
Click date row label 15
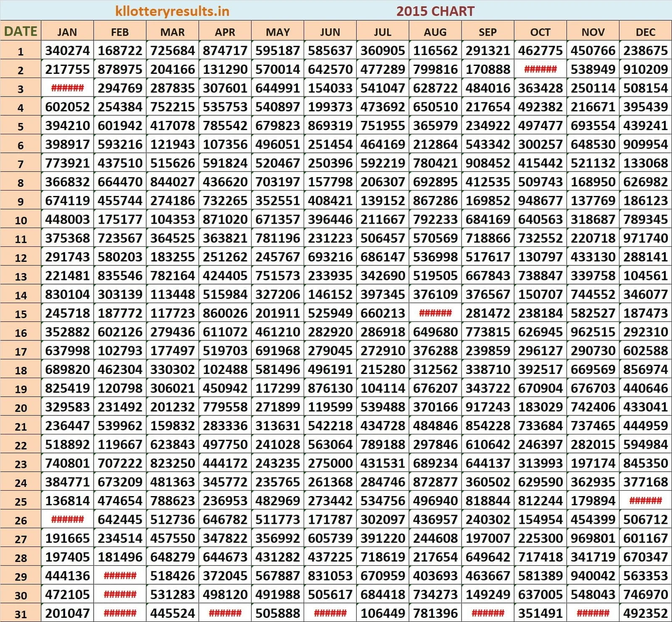click(20, 313)
